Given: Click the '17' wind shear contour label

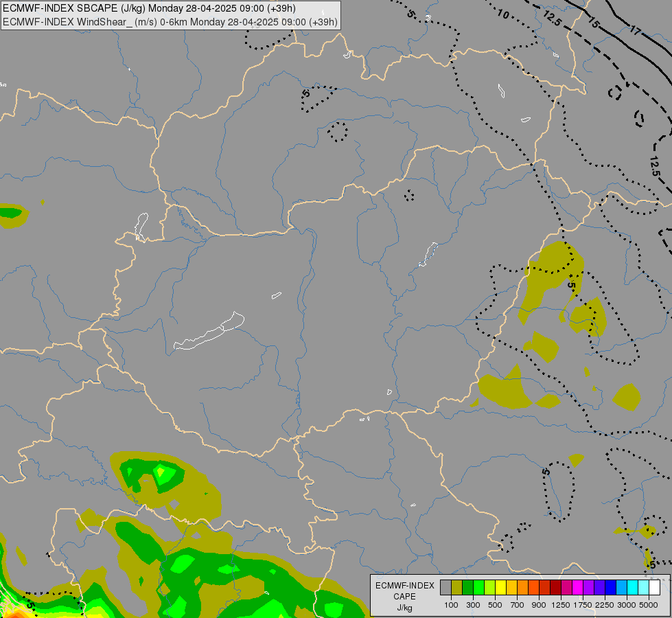Looking at the screenshot, I should click(x=635, y=31).
